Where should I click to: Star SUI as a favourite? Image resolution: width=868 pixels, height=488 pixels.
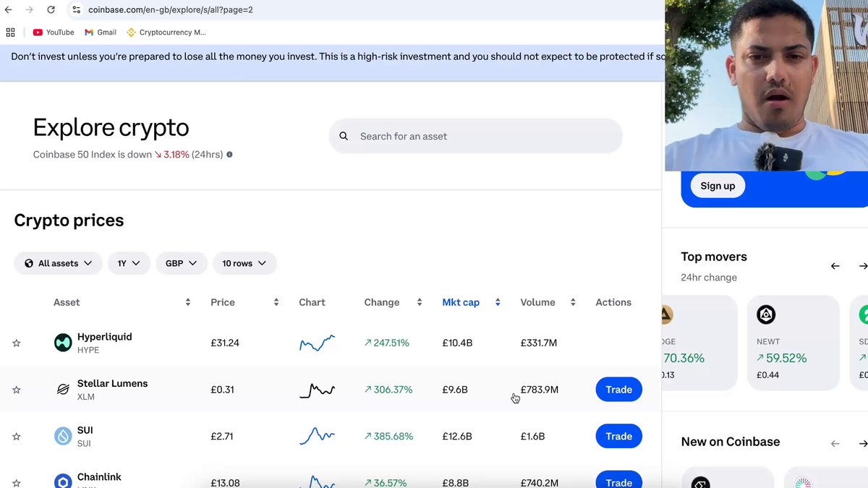[x=17, y=437]
